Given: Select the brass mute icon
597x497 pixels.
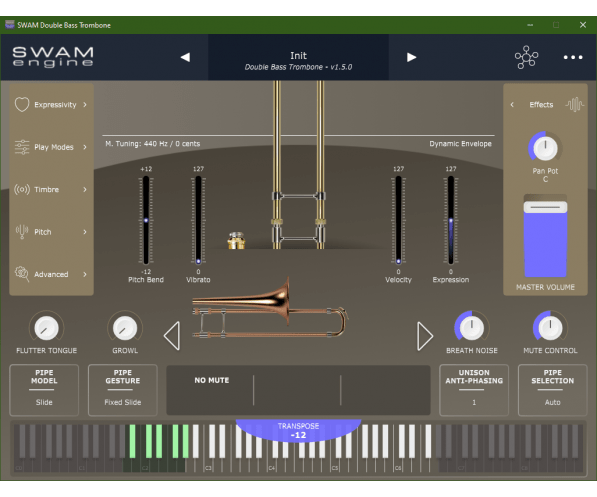Looking at the screenshot, I should tap(236, 240).
